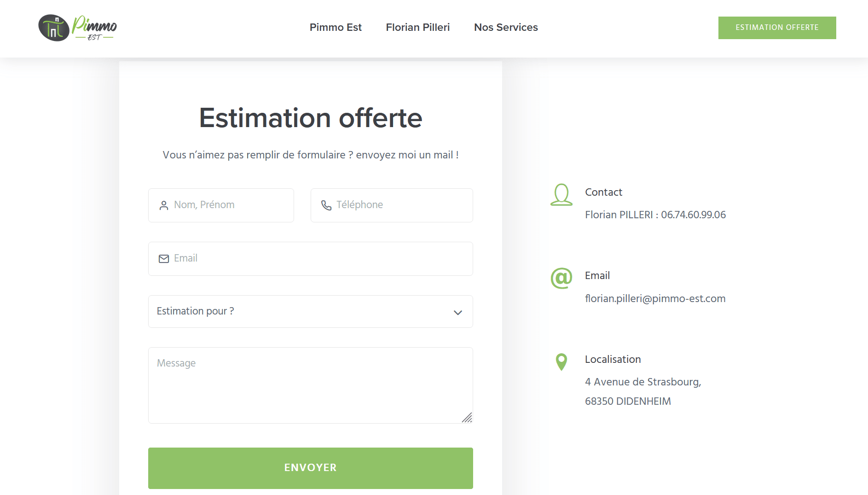Click the green @ email icon

(561, 278)
